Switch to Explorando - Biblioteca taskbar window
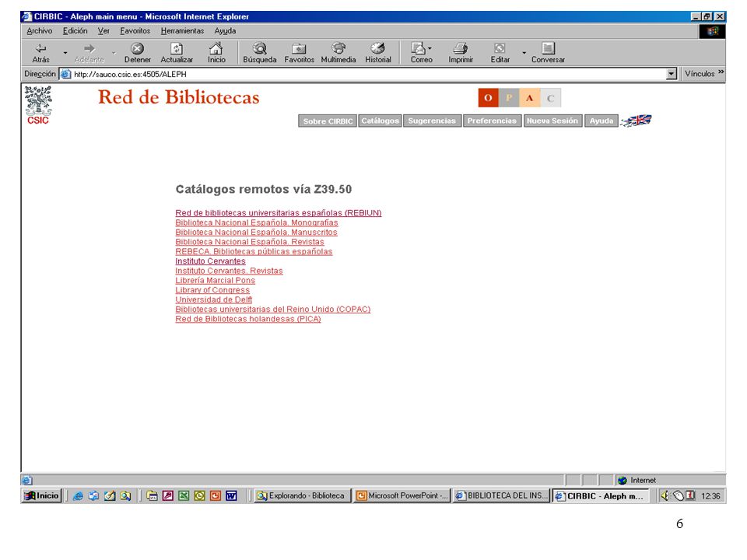 (302, 495)
